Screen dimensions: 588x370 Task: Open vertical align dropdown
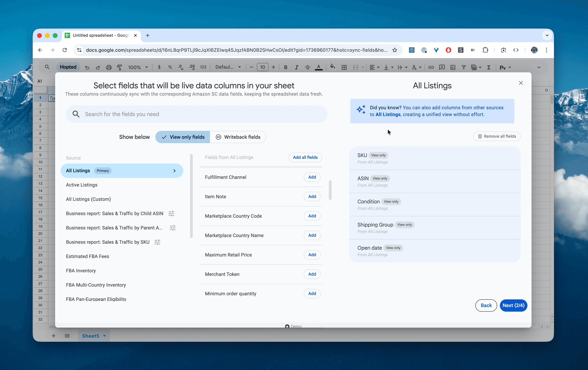click(388, 67)
